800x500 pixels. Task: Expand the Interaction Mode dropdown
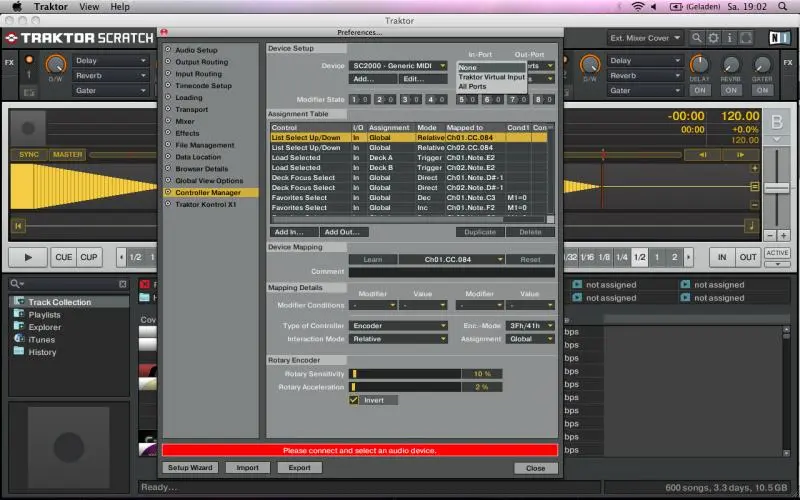coord(399,339)
